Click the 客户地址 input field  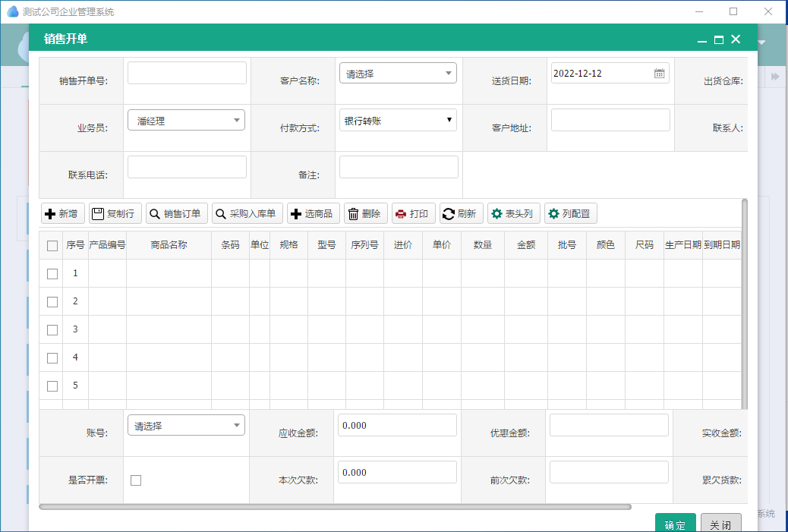610,120
